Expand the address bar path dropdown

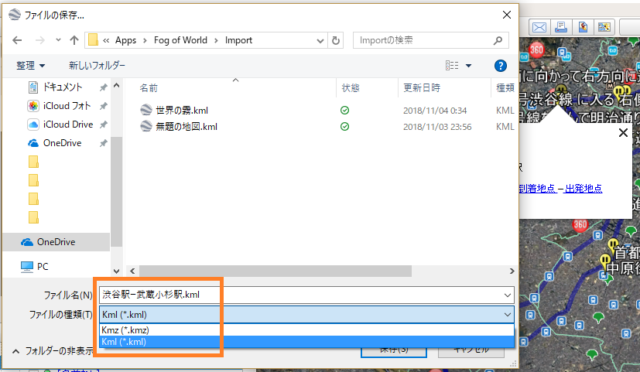click(320, 40)
